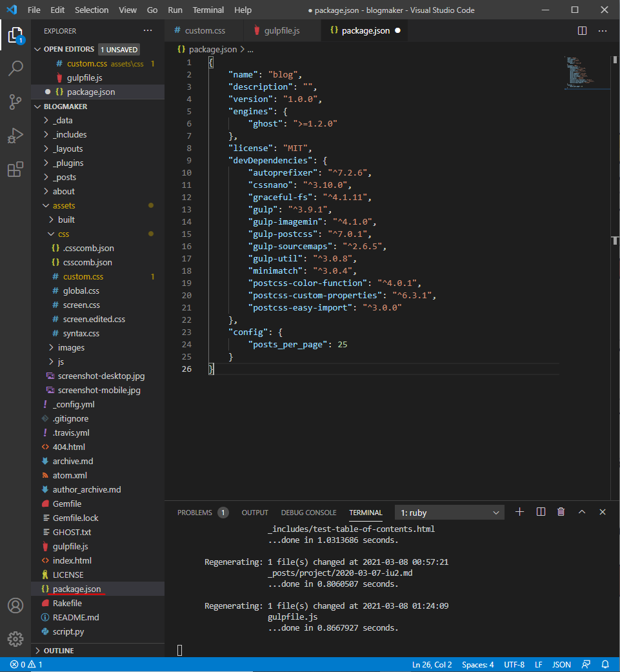The image size is (620, 672).
Task: Open the Explorer view in activity bar
Action: tap(15, 35)
